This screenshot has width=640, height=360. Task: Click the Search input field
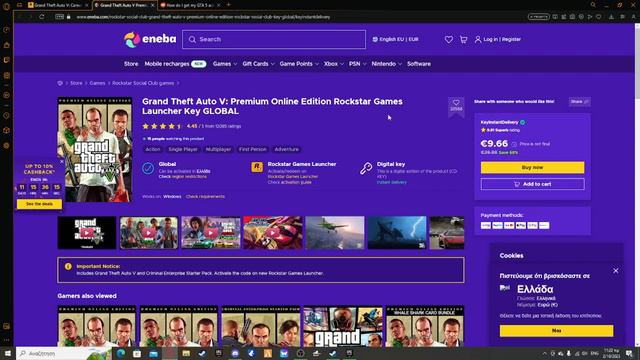click(x=274, y=40)
